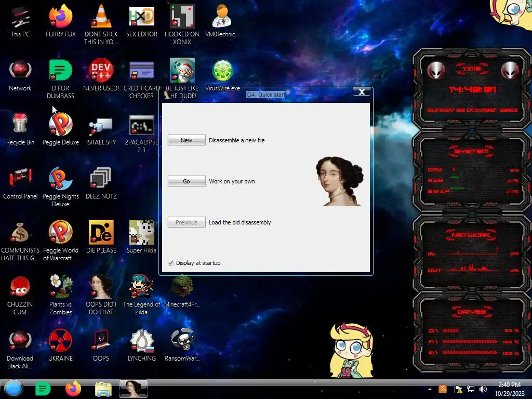
Task: Select the Recycle Bin icon
Action: click(x=20, y=129)
